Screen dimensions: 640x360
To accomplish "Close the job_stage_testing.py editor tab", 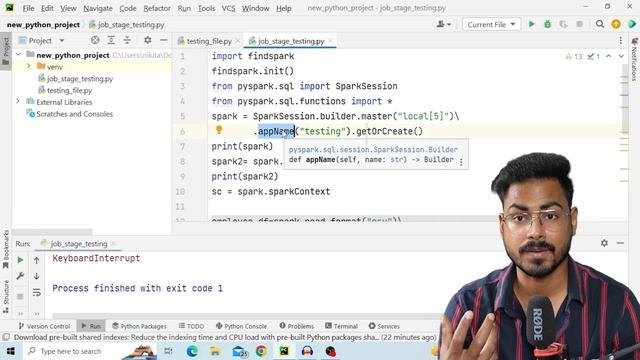I will point(330,41).
